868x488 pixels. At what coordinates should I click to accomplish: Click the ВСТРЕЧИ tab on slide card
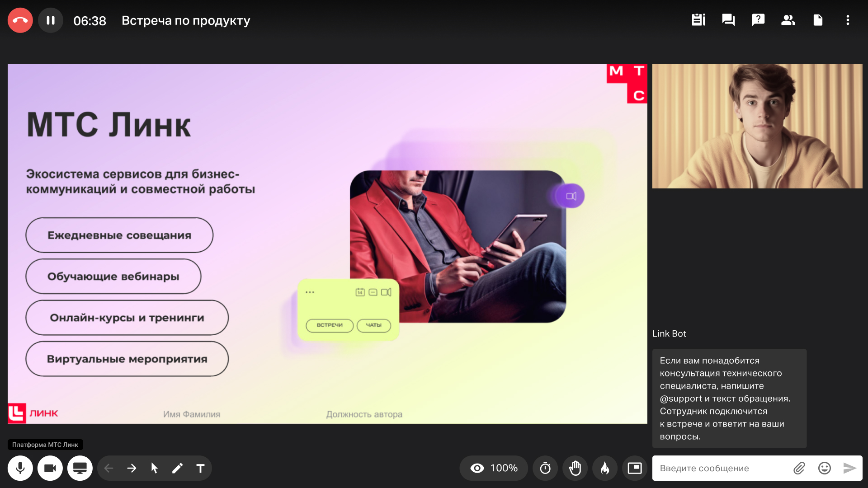pyautogui.click(x=330, y=325)
